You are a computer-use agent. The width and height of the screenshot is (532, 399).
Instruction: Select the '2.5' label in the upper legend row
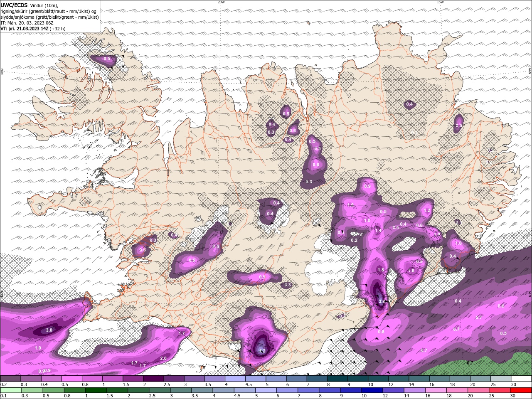click(167, 385)
